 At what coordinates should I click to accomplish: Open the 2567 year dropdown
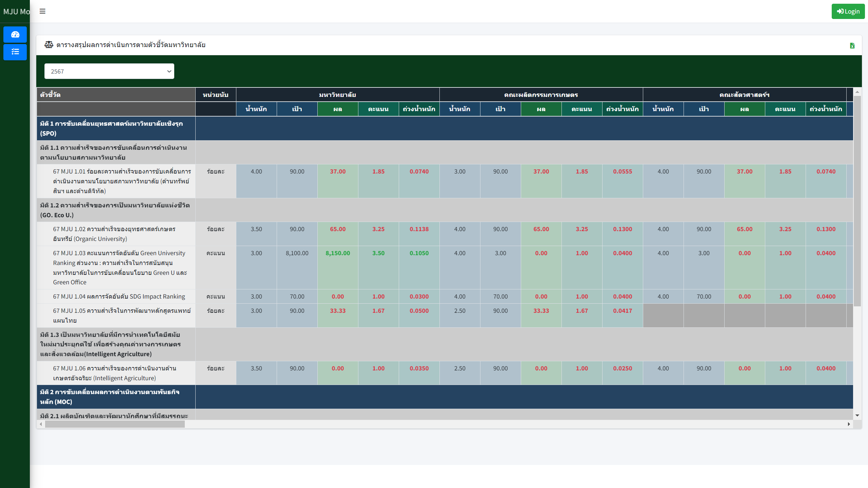click(x=109, y=71)
